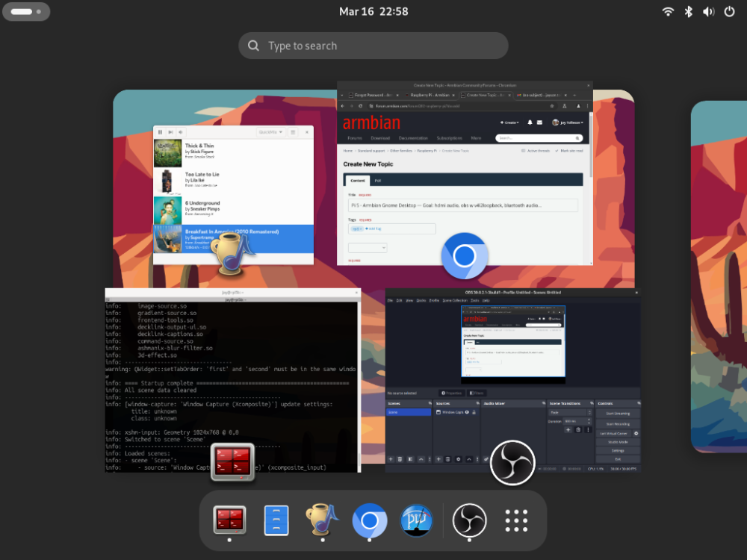Toggle lock on Window Capture source in OBS

pos(474,412)
